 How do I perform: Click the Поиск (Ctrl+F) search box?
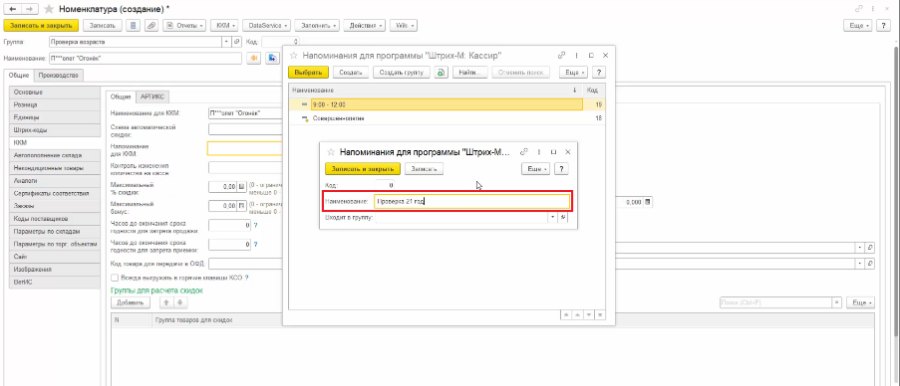776,303
